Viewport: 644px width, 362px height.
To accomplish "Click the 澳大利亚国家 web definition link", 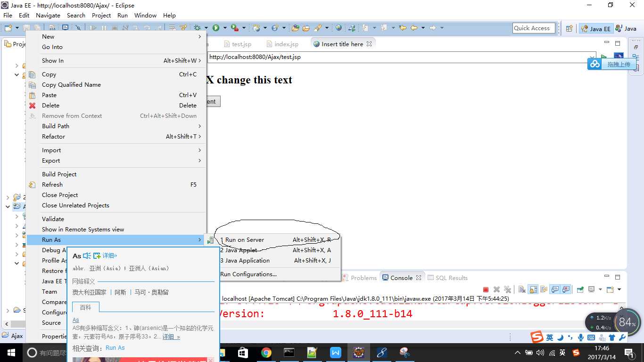I will click(x=90, y=292).
